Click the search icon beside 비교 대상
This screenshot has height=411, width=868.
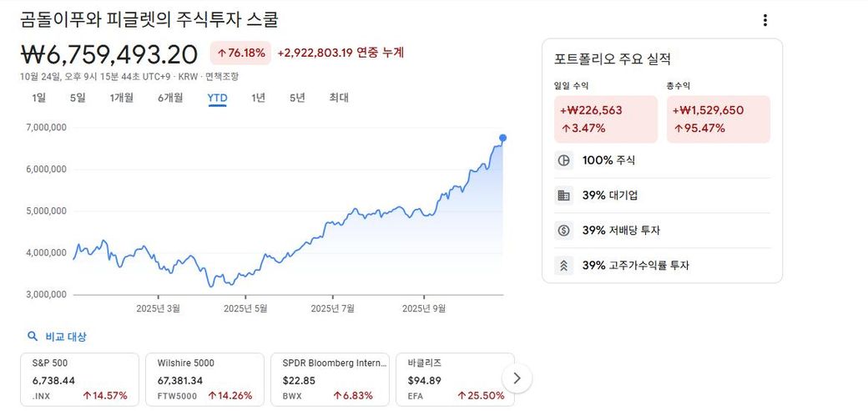[x=33, y=337]
